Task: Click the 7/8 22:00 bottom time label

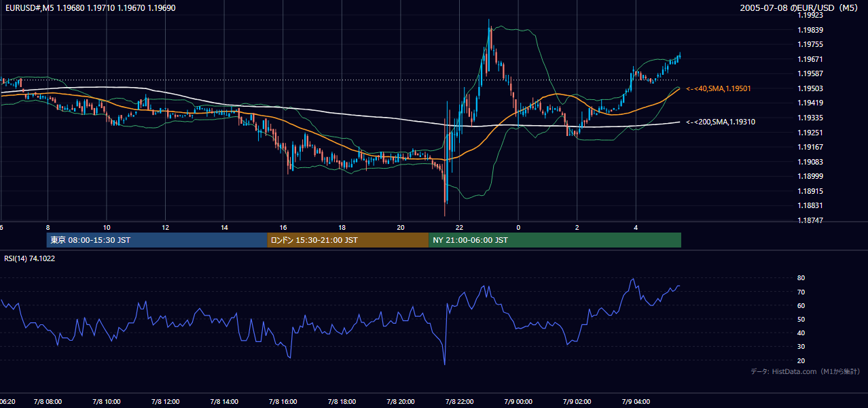Action: [460, 402]
